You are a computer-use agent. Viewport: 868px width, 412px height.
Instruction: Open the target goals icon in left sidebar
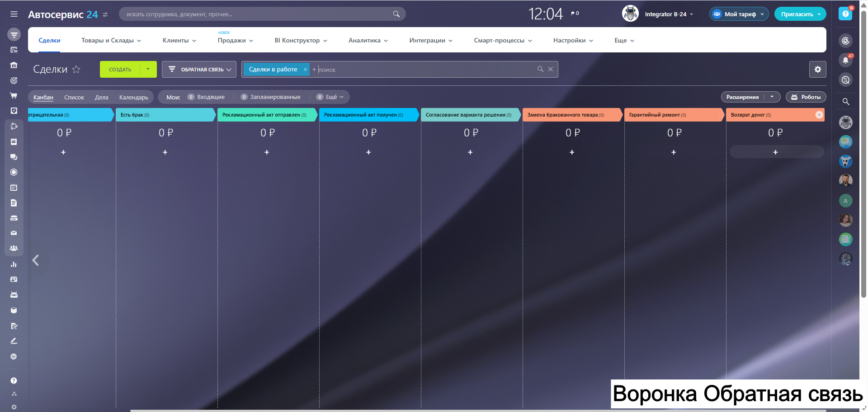coord(14,80)
